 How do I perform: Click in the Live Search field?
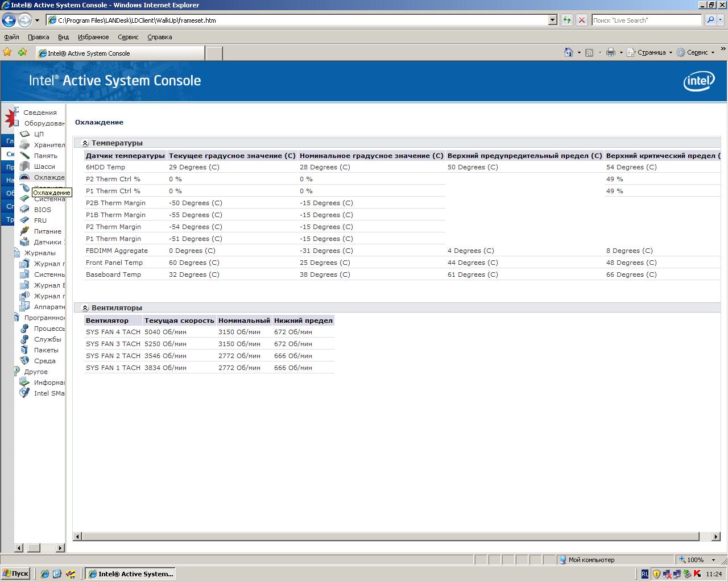click(x=646, y=20)
